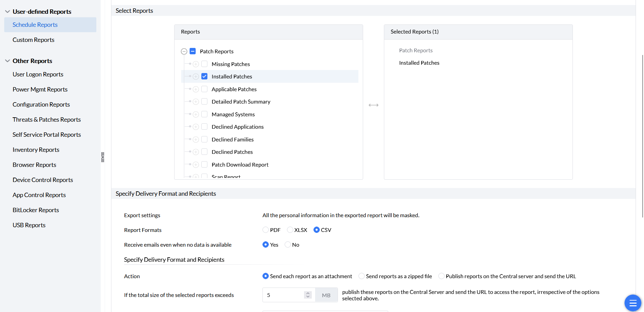Expand the Managed Systems plus icon
644x312 pixels.
[196, 114]
